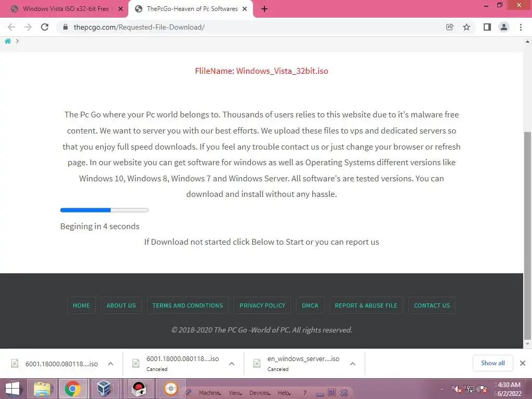This screenshot has height=399, width=532.
Task: Open Chrome's three-dot menu
Action: tap(521, 27)
